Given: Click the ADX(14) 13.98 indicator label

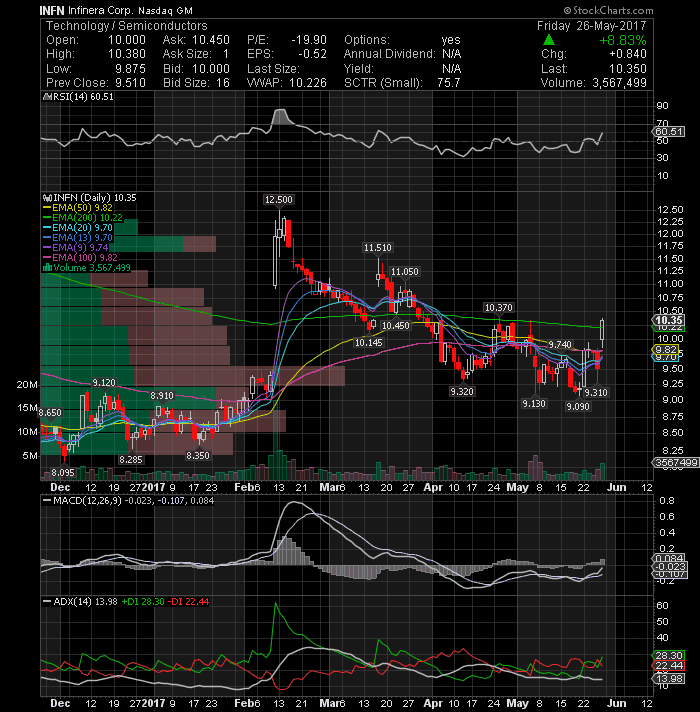Looking at the screenshot, I should pos(85,602).
